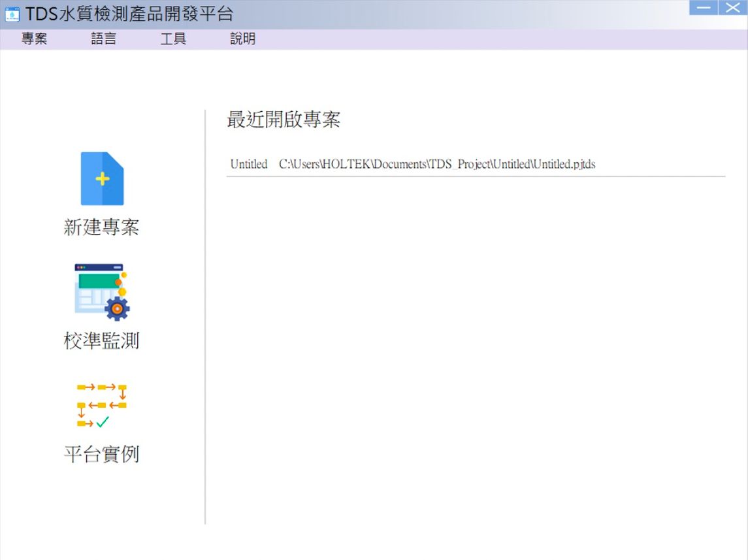The height and width of the screenshot is (560, 748).
Task: Click the 校準監測 label
Action: coord(102,340)
